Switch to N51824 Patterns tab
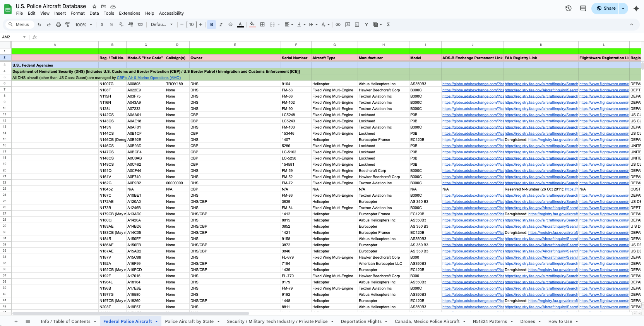 490,321
